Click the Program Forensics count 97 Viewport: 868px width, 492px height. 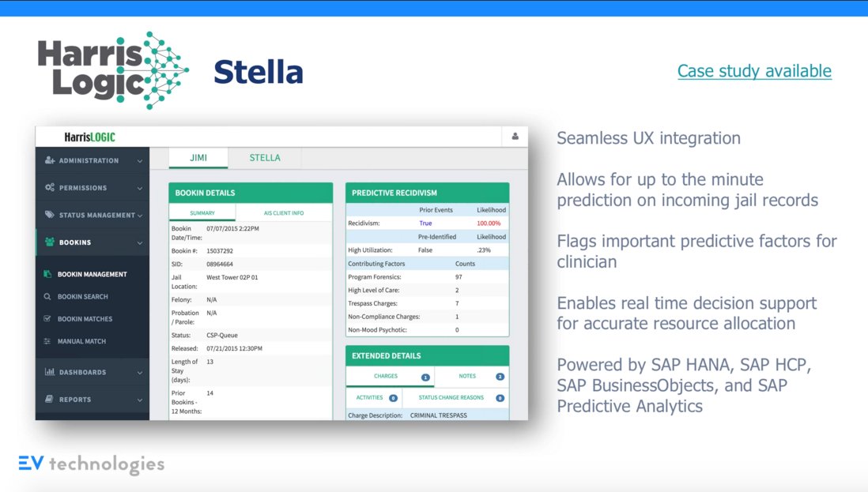coord(459,277)
